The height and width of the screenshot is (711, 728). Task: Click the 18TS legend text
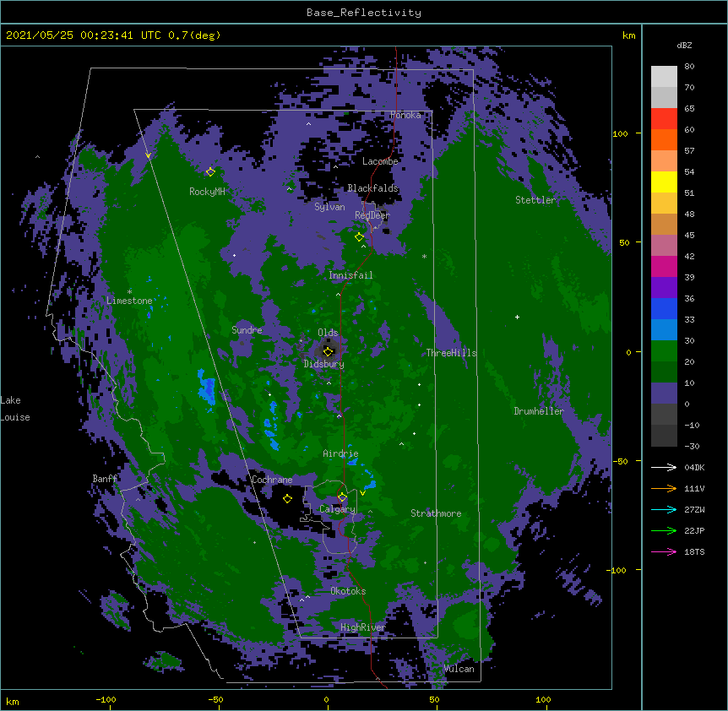694,551
